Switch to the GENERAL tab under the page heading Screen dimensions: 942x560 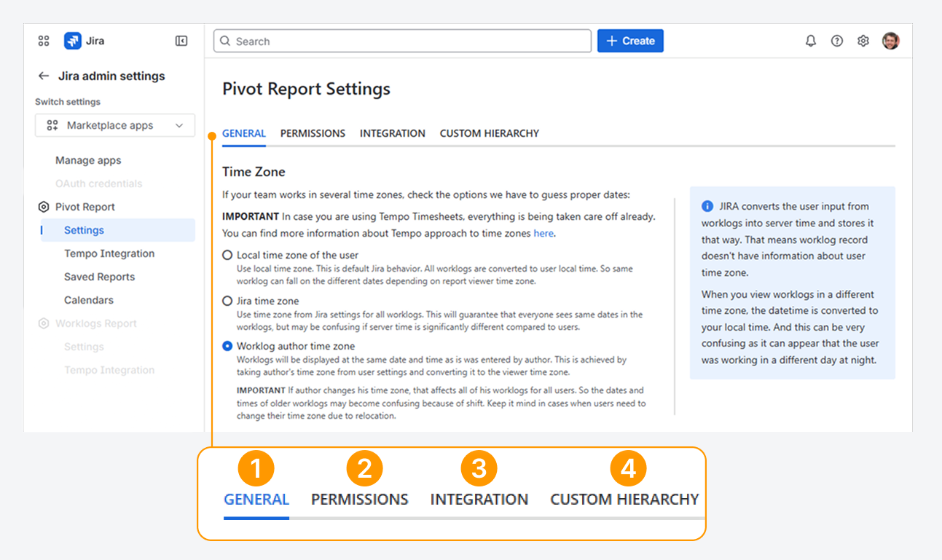click(x=244, y=133)
